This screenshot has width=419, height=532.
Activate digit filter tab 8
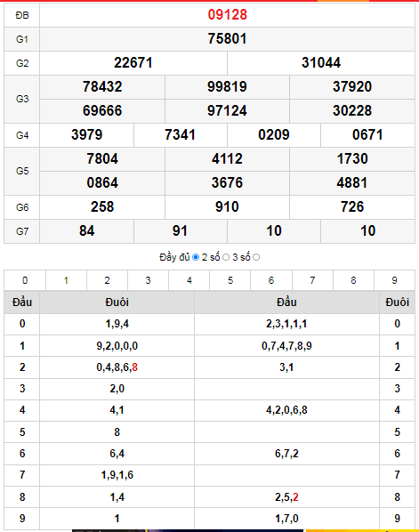point(353,280)
